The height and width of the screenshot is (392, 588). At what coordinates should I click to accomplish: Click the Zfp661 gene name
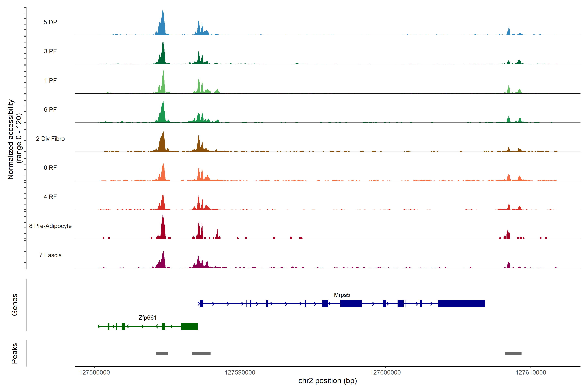(147, 318)
